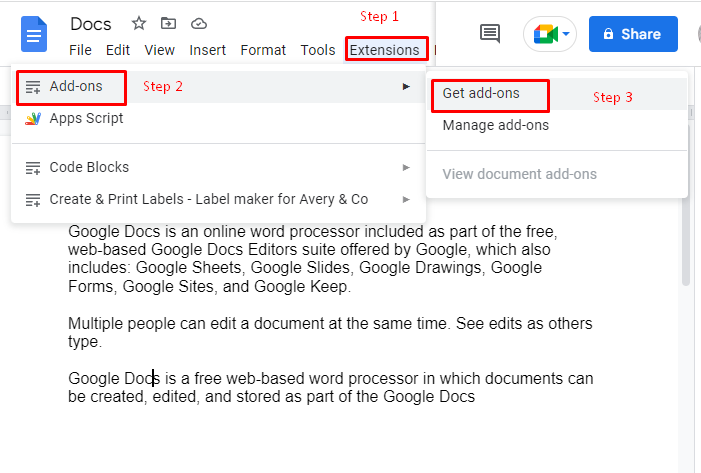Open the comment history icon
Screen dimensions: 701x473
(x=490, y=34)
